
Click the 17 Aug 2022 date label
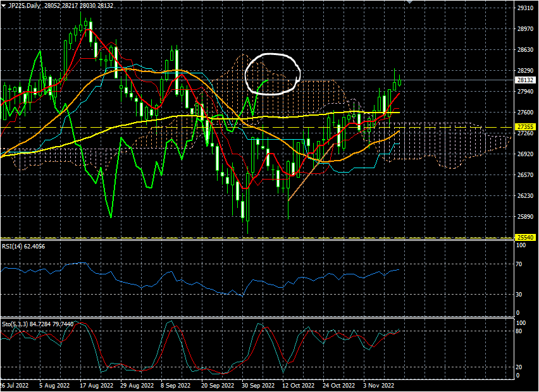[96, 386]
